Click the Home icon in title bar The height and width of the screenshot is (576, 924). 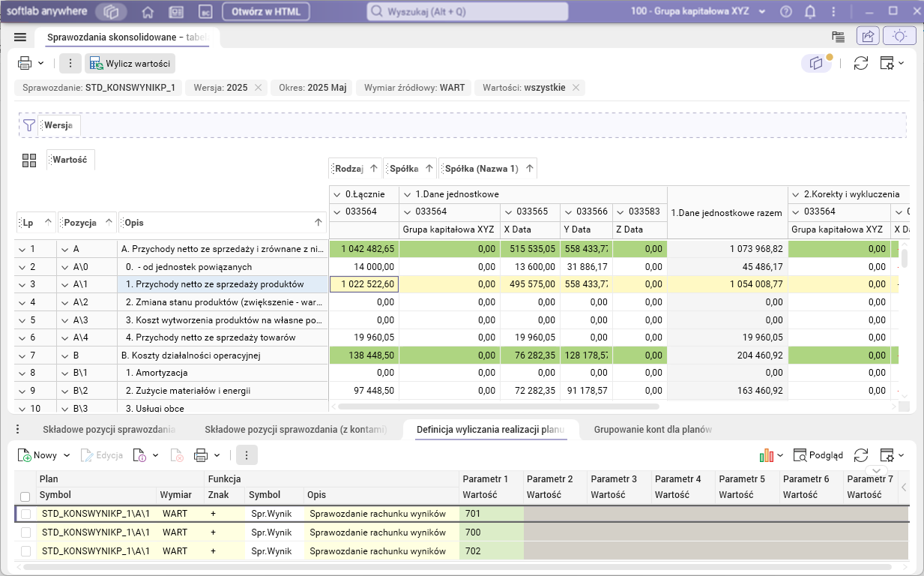148,12
